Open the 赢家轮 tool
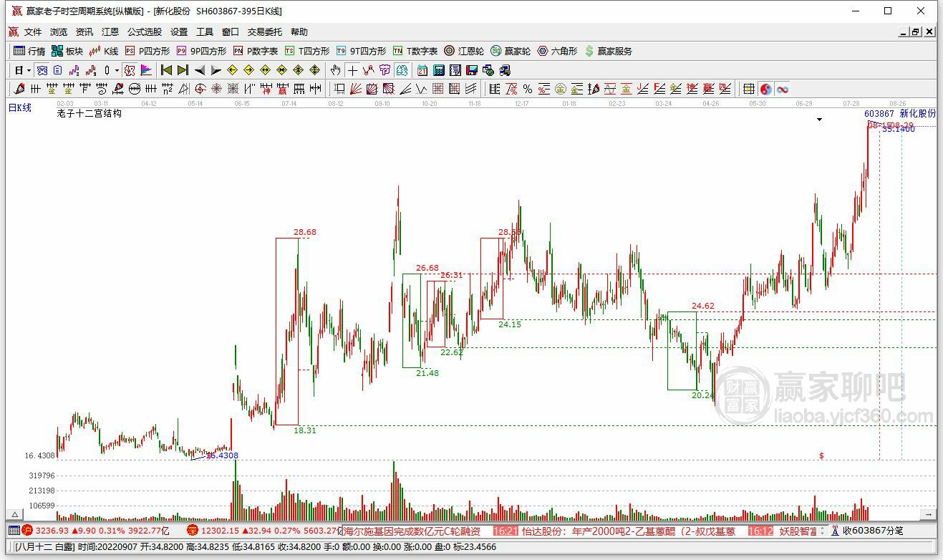943x560 pixels. coord(511,51)
